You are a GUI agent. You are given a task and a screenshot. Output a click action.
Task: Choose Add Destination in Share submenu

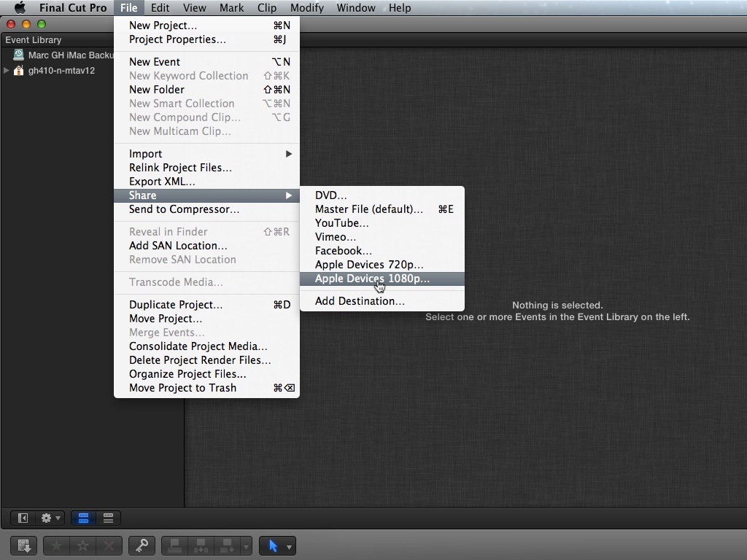click(x=382, y=301)
